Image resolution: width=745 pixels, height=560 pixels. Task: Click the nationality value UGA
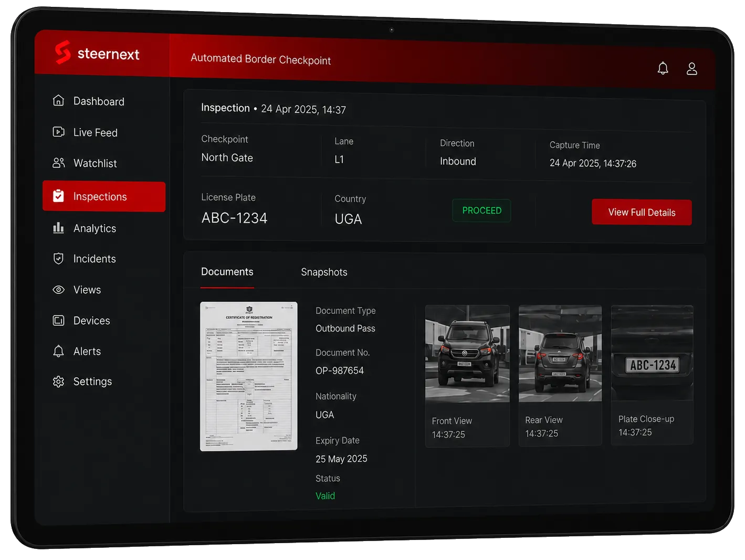(x=324, y=415)
